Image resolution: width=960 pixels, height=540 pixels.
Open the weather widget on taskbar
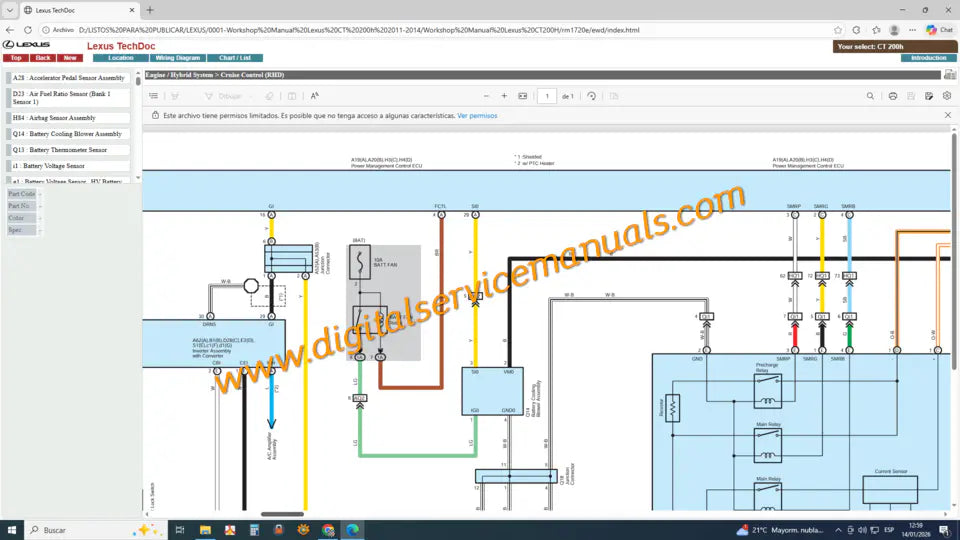(x=781, y=530)
